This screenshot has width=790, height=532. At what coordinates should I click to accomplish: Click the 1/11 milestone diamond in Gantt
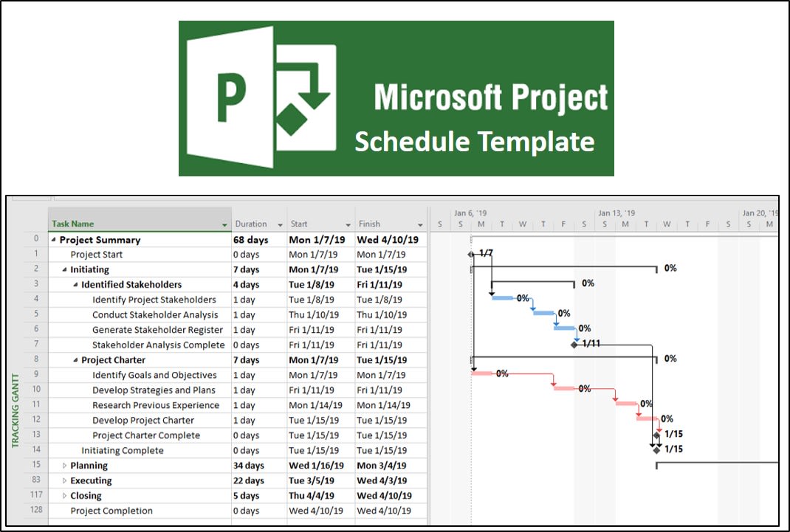point(574,345)
